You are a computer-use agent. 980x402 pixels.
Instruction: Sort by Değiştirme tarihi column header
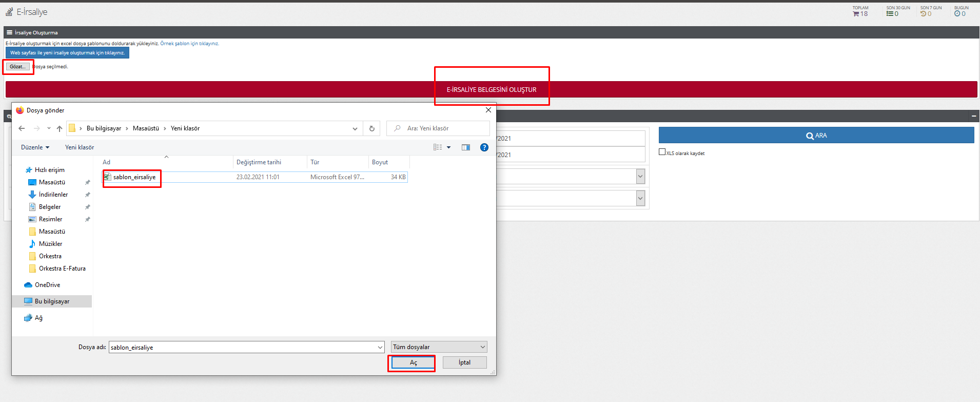(x=259, y=162)
